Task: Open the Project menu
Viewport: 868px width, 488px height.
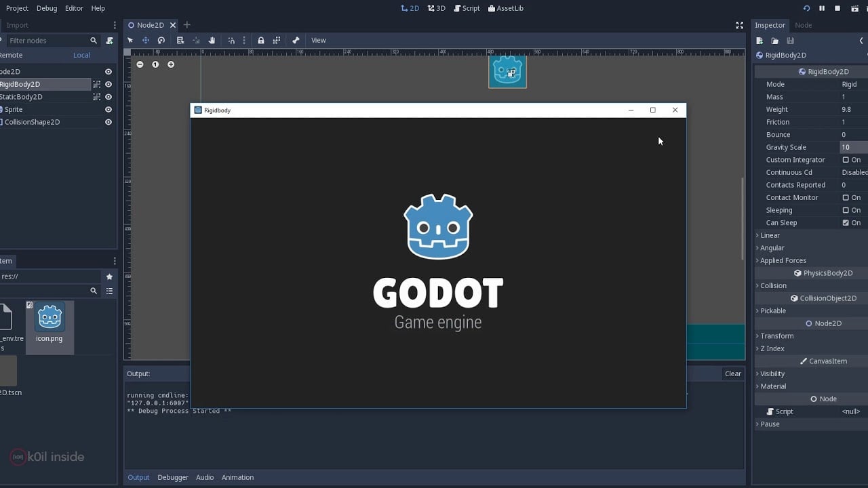Action: click(x=17, y=8)
